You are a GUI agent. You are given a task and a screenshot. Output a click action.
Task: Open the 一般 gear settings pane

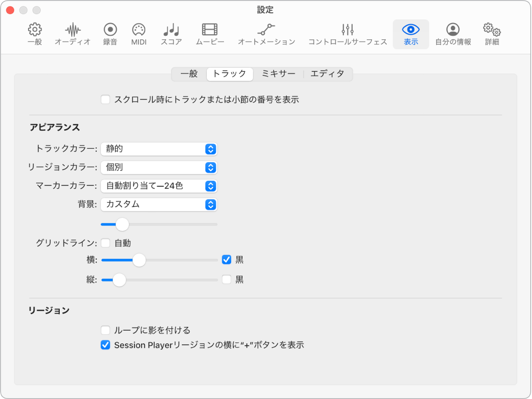coord(34,34)
